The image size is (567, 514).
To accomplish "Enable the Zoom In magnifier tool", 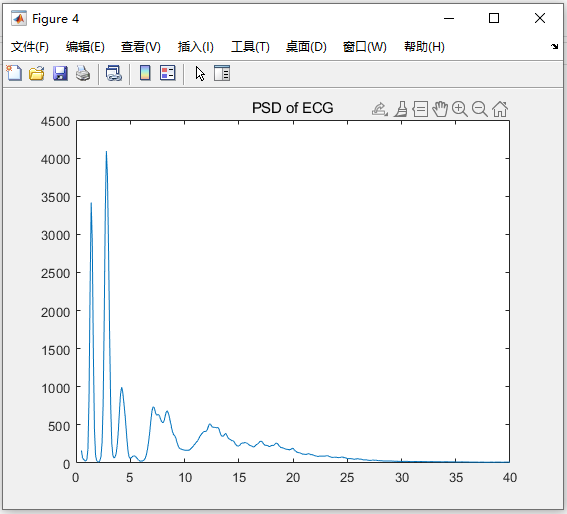I will [460, 109].
